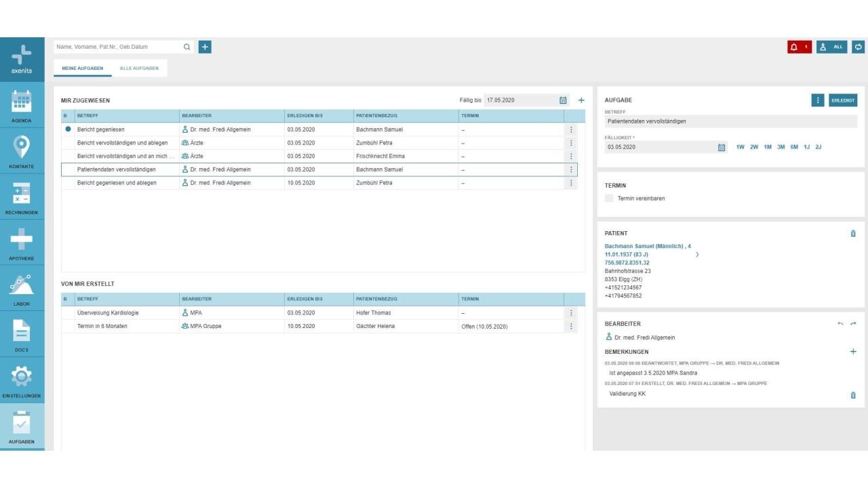This screenshot has height=488, width=868.
Task: Delete the Validierung KK remark
Action: [x=853, y=395]
